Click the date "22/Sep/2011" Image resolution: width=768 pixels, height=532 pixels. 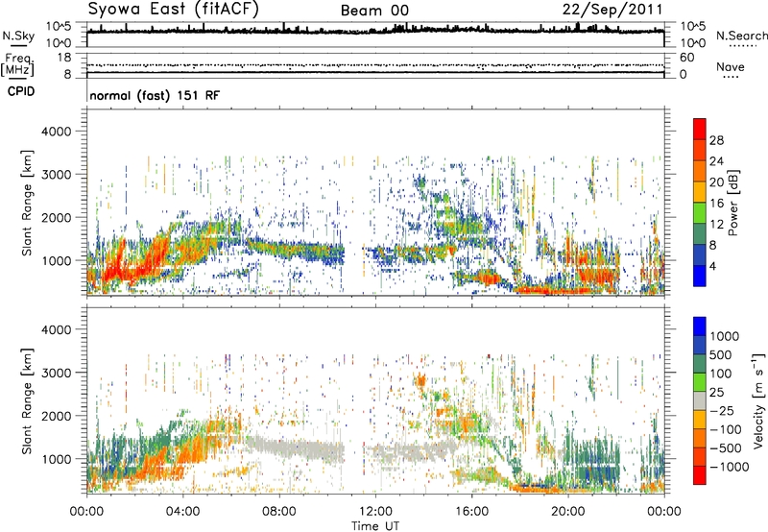tap(612, 10)
